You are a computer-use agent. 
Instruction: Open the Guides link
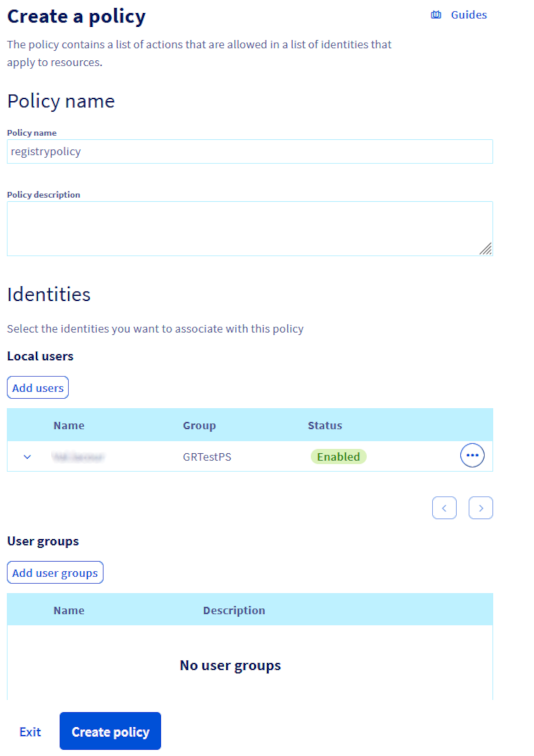[468, 15]
